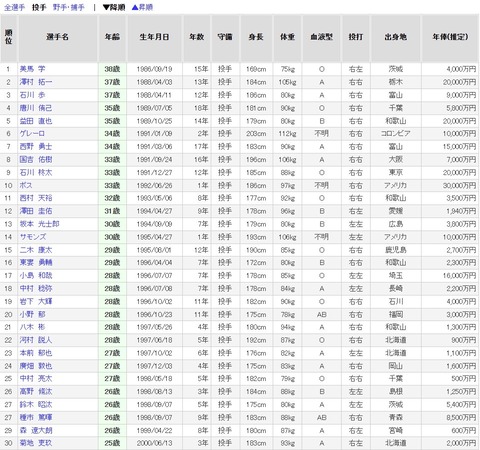Click the 8,500万円 salary cell of 種市 篤暉
Viewport: 480px width, 450px height.
(450, 418)
